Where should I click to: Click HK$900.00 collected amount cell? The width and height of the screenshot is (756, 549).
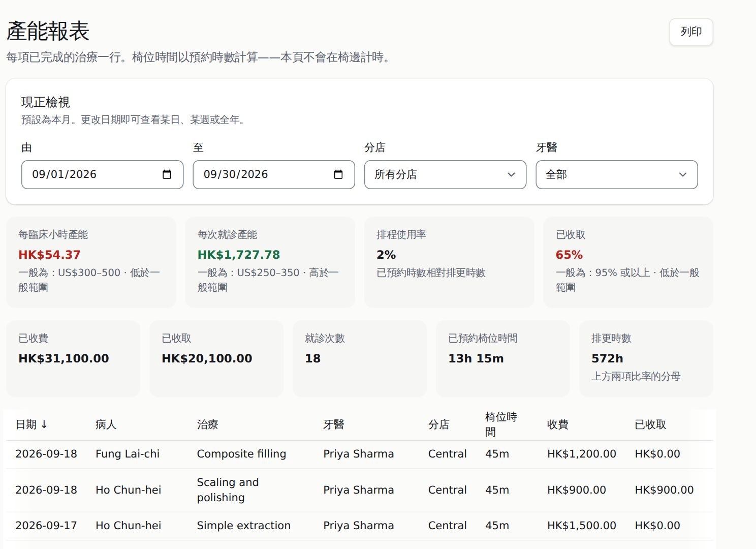tap(665, 490)
